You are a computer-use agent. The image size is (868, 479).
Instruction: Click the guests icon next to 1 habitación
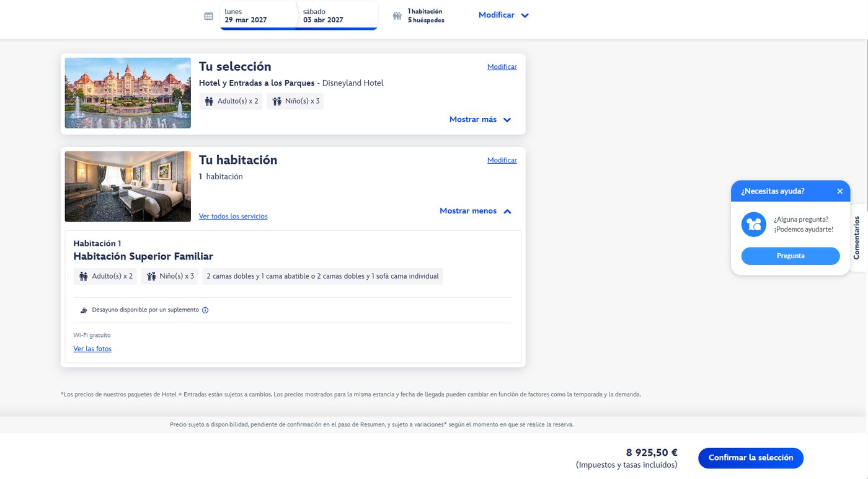[x=397, y=16]
